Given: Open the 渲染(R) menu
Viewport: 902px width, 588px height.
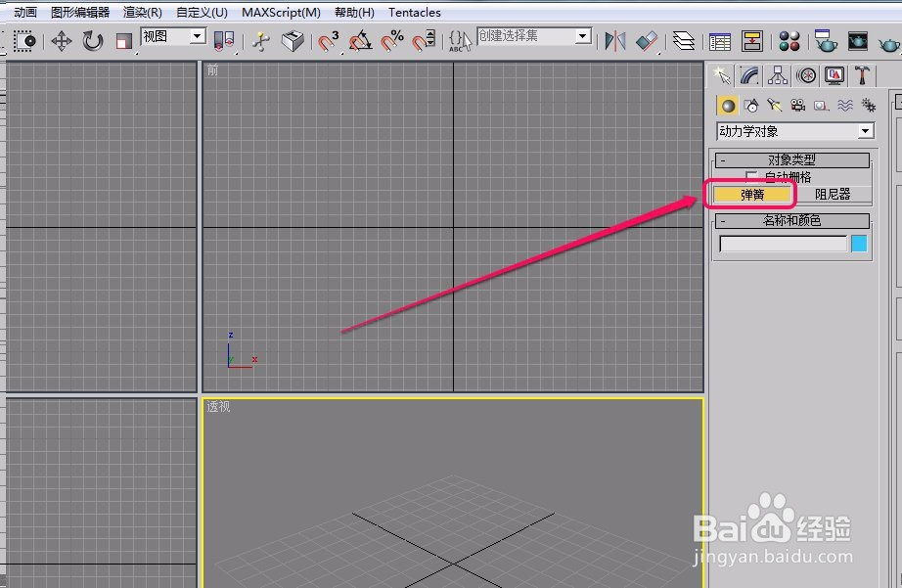Looking at the screenshot, I should click(x=143, y=12).
